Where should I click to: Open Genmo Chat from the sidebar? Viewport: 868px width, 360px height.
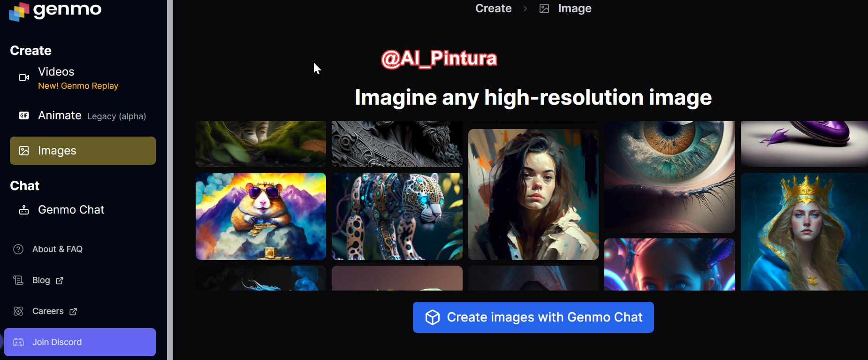click(71, 210)
